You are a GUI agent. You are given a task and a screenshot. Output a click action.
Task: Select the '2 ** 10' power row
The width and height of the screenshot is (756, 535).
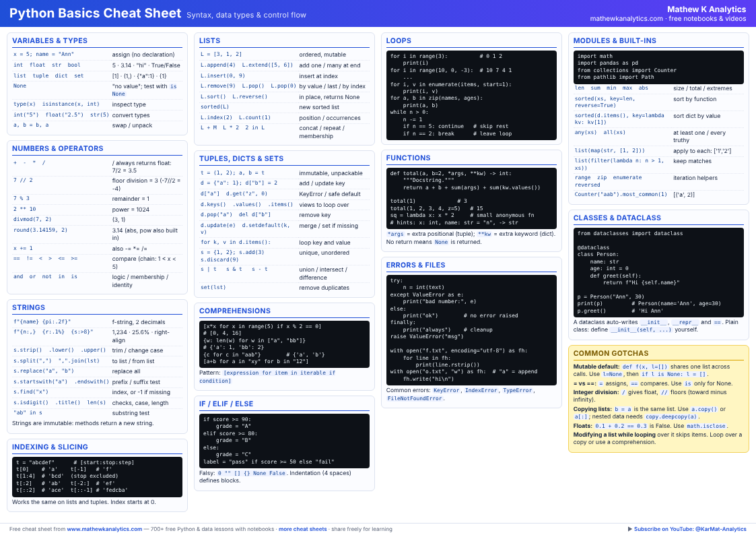97,210
